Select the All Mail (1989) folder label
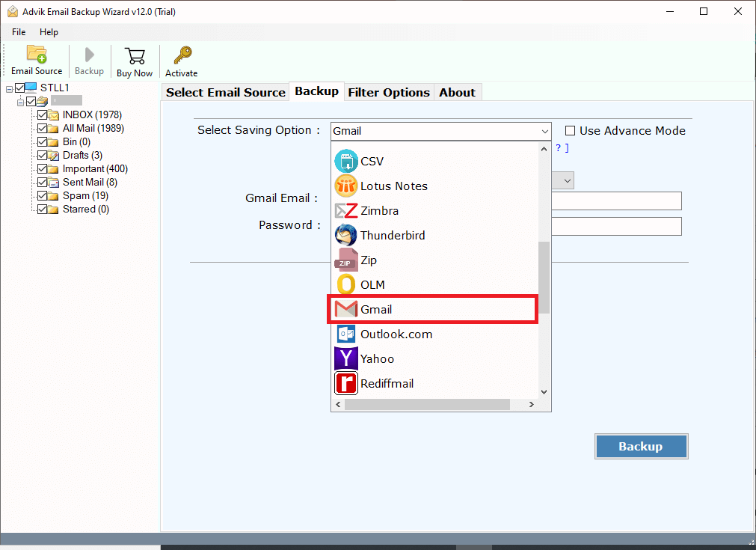Screen dimensions: 756x550 (93, 129)
